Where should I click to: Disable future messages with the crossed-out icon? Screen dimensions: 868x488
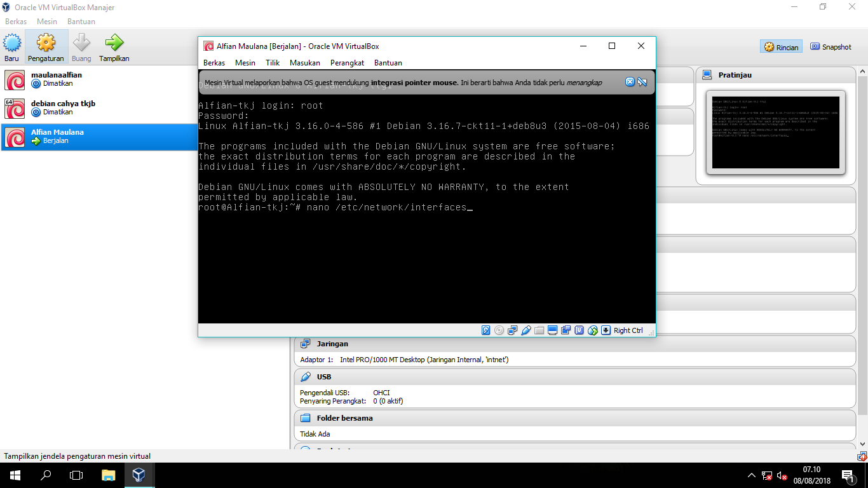point(643,81)
